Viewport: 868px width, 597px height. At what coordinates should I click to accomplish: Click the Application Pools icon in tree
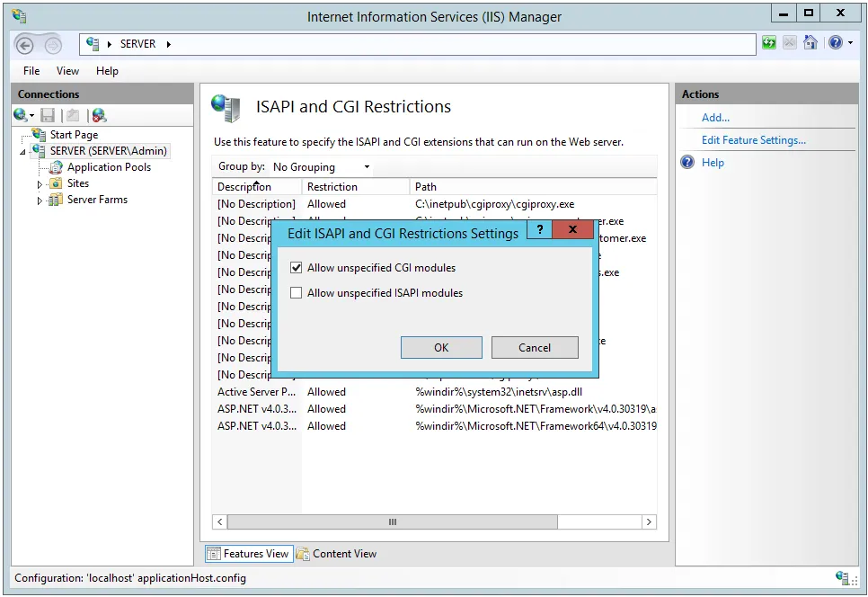pos(56,167)
